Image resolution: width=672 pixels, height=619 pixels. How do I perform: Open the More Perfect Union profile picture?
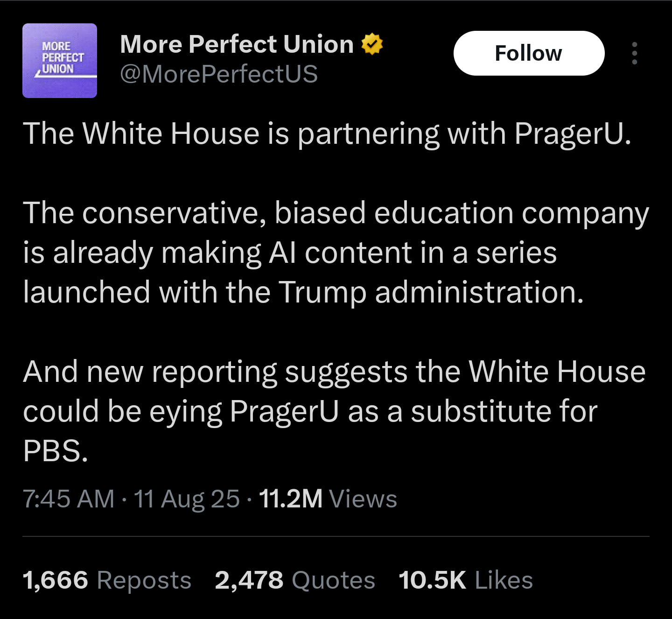(x=60, y=61)
